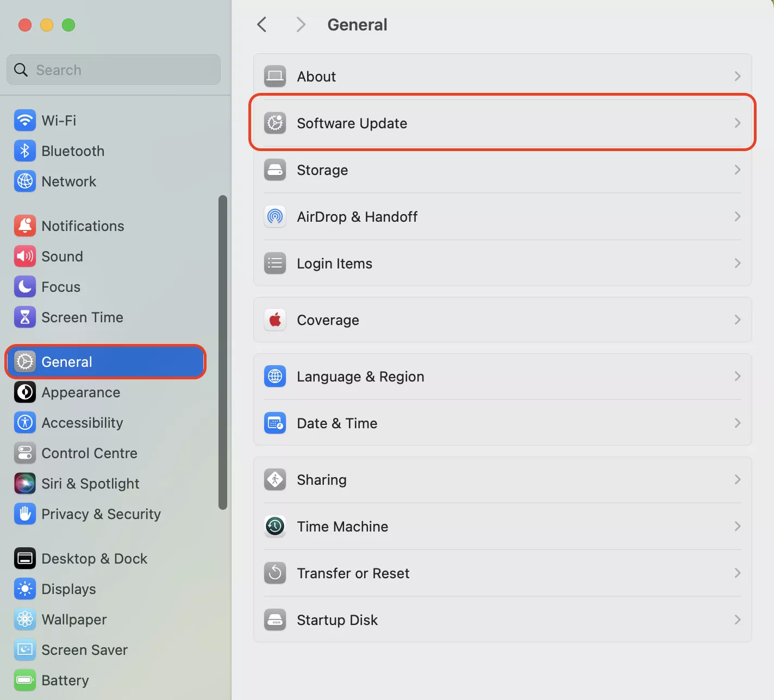This screenshot has height=700, width=774.
Task: Click the Siri & Spotlight icon
Action: (x=25, y=483)
